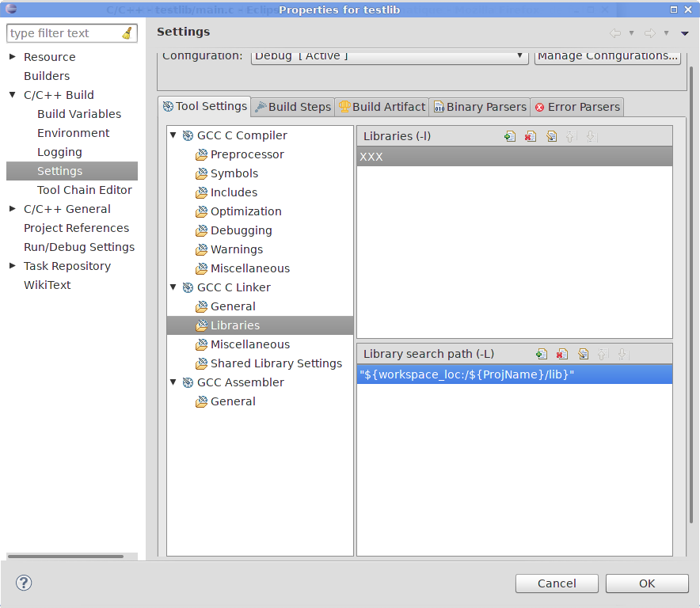Screen dimensions: 700x608
Task: Delete the selected Library search path entry
Action: point(562,354)
